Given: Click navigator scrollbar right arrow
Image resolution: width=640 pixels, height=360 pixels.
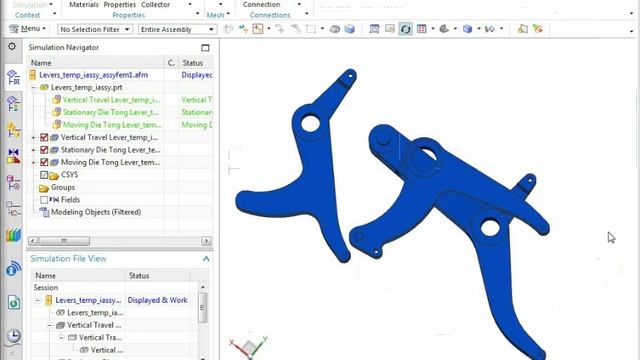Looking at the screenshot, I should (x=207, y=241).
